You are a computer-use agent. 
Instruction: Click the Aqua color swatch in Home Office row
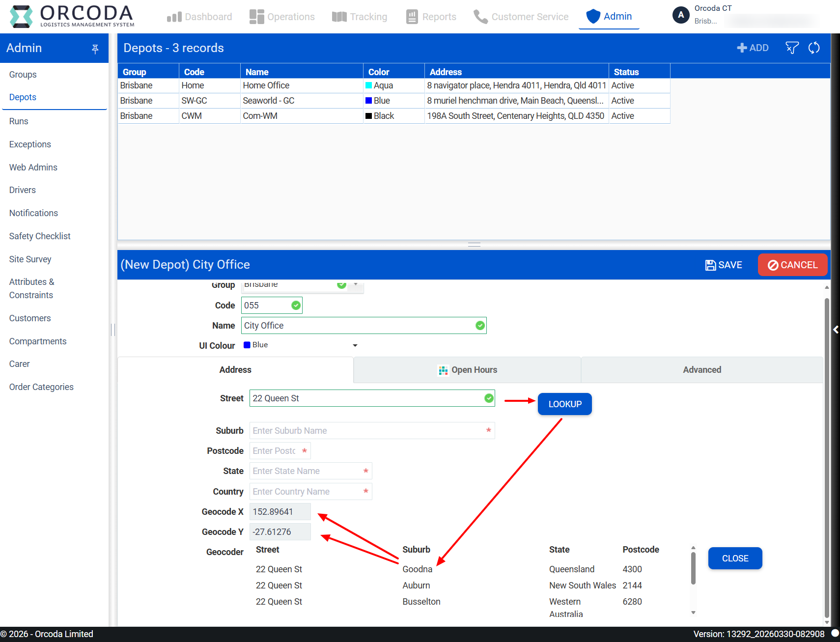tap(368, 85)
